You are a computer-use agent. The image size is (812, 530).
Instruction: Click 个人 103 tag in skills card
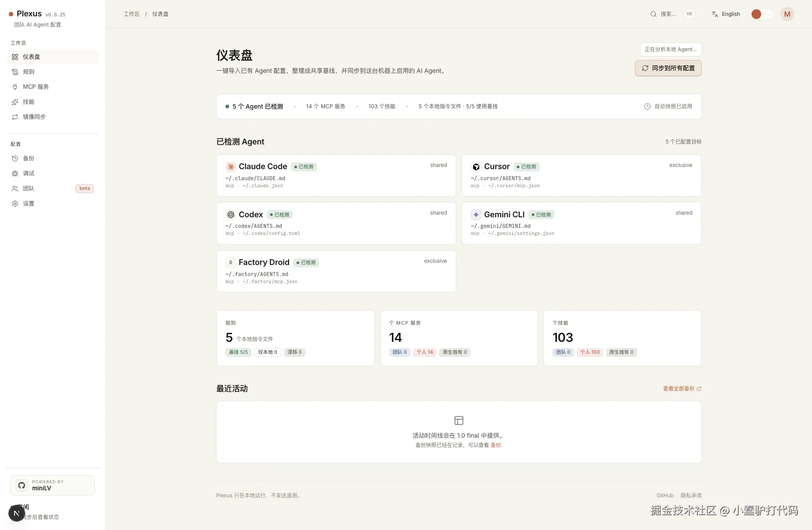[590, 352]
